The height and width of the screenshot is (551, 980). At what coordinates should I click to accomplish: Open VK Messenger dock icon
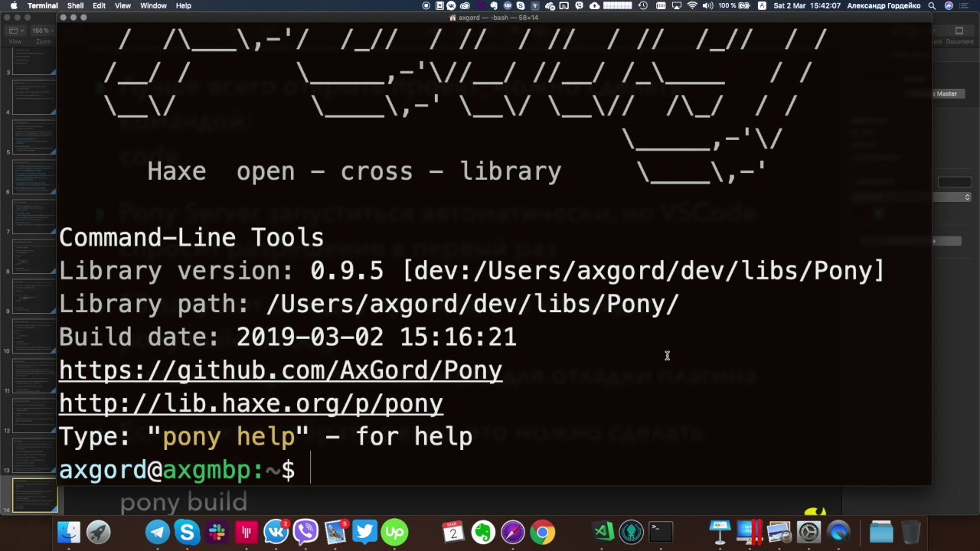(276, 532)
